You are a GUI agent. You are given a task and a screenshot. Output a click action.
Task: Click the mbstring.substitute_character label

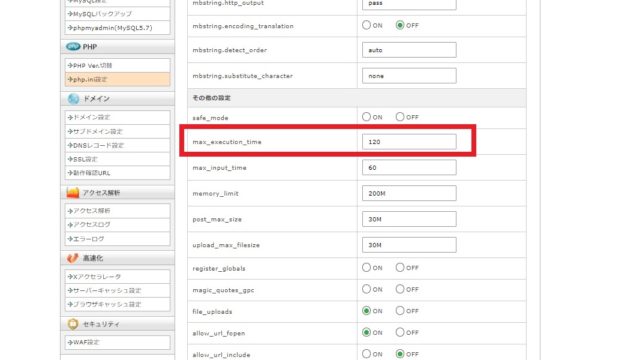tap(242, 76)
